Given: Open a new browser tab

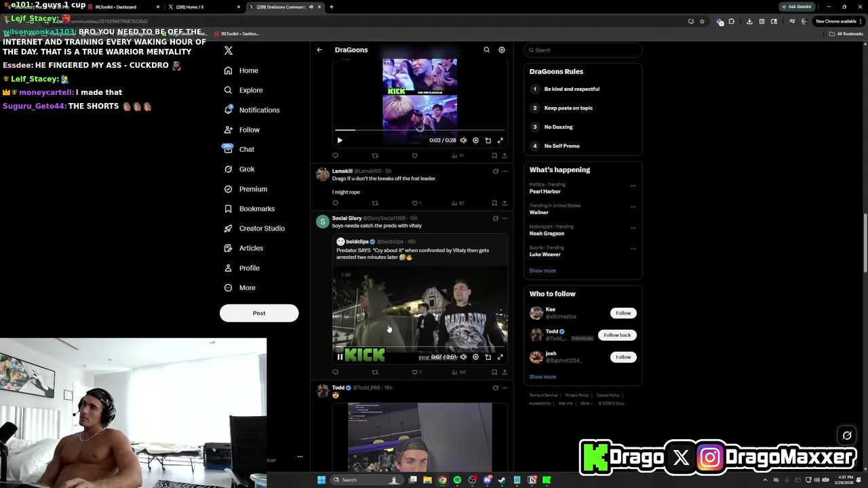Looking at the screenshot, I should point(331,7).
